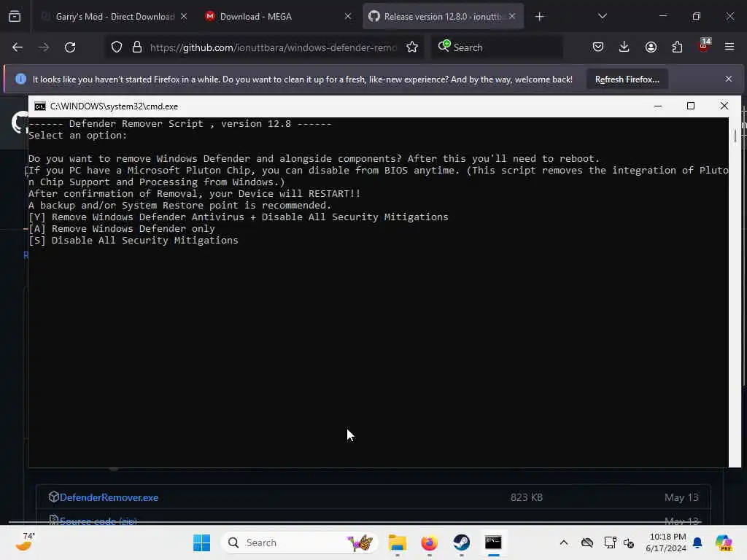Open Firefox downloads panel
This screenshot has width=747, height=560.
[624, 47]
